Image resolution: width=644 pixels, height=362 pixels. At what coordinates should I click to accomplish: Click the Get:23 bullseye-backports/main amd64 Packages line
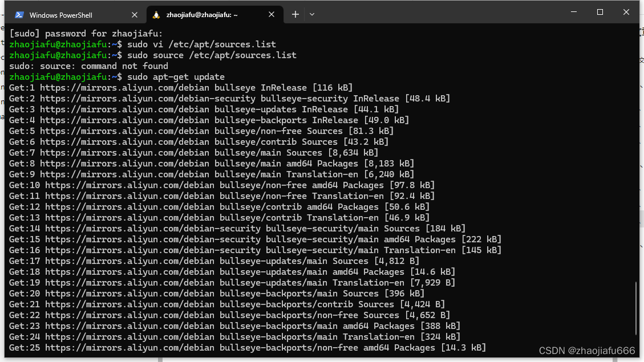[x=234, y=326]
